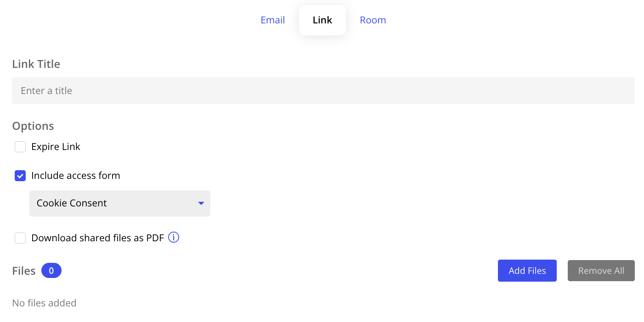Click the Add Files button
Viewport: 644px width, 322px height.
527,271
